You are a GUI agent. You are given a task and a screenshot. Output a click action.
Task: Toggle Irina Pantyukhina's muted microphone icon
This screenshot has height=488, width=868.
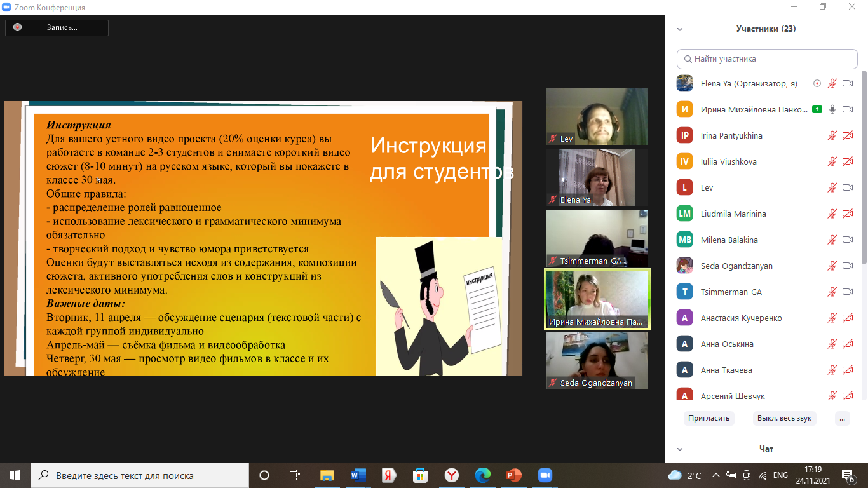832,135
